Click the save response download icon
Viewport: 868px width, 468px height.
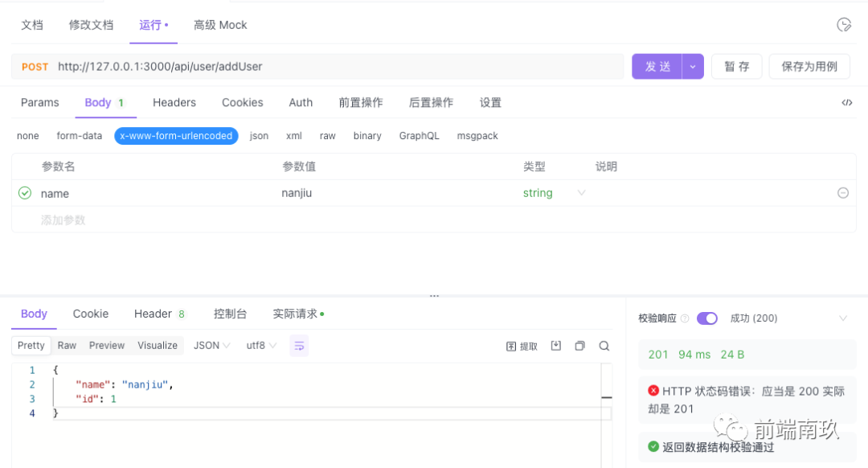(555, 345)
